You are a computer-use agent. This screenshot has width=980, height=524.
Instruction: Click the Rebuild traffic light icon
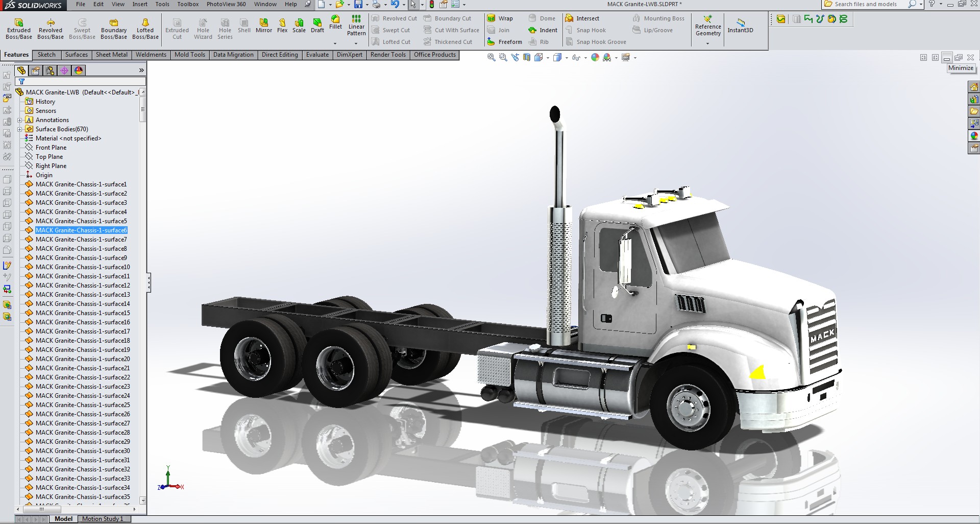coord(432,4)
